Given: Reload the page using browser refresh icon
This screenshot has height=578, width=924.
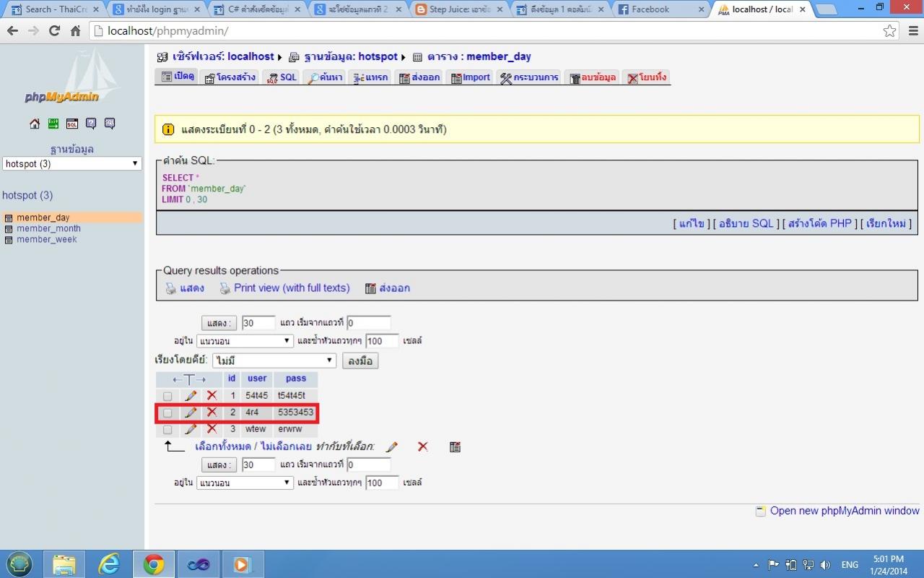Looking at the screenshot, I should 54,31.
